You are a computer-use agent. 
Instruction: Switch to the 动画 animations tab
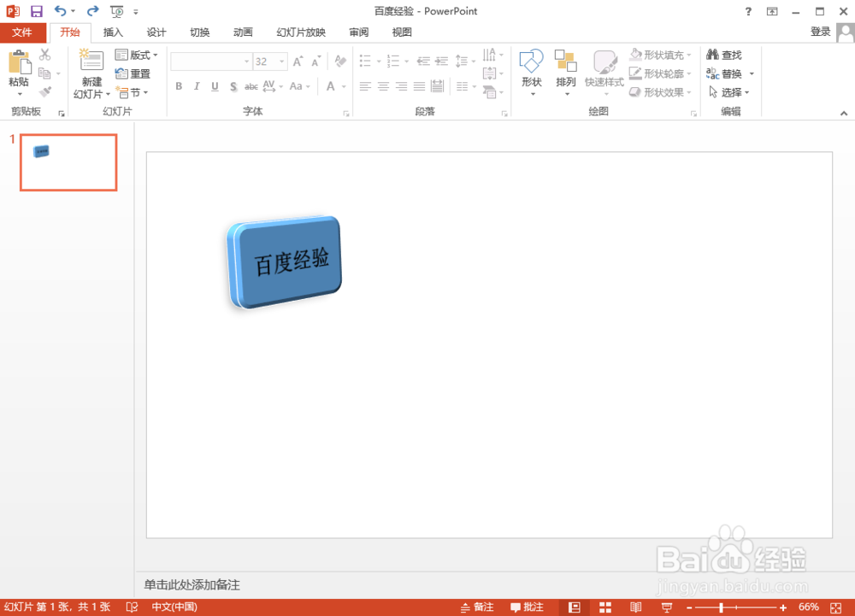click(x=243, y=32)
